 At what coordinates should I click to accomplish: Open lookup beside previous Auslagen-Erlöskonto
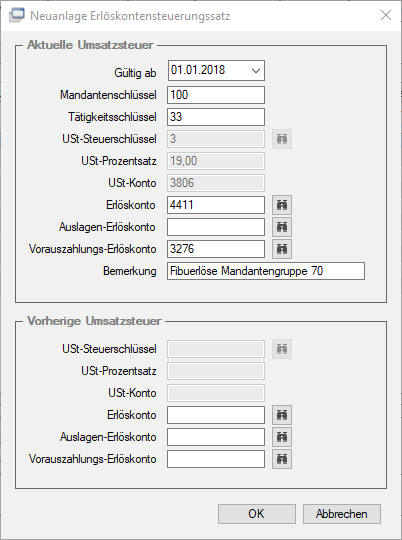[282, 437]
